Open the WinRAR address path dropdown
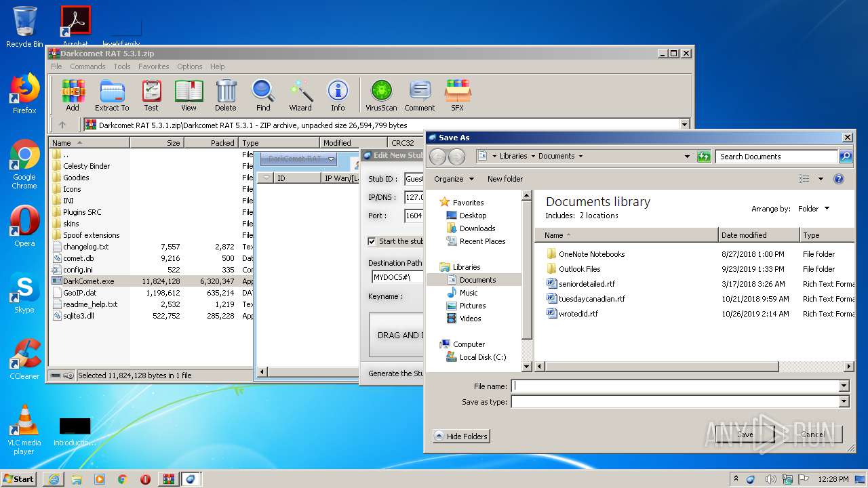The width and height of the screenshot is (868, 488). pyautogui.click(x=684, y=125)
